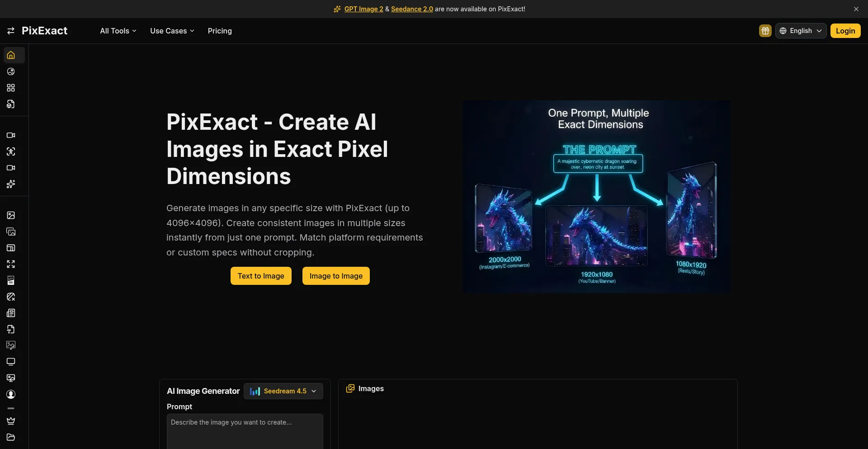
Task: Click the image edit pencil icon
Action: (11, 345)
